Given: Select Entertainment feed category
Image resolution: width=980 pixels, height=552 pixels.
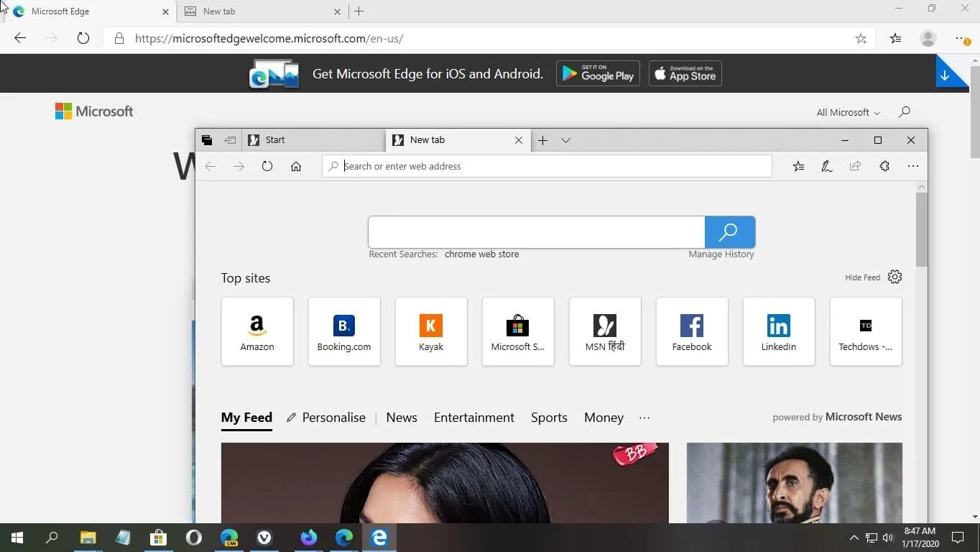Looking at the screenshot, I should (x=474, y=418).
